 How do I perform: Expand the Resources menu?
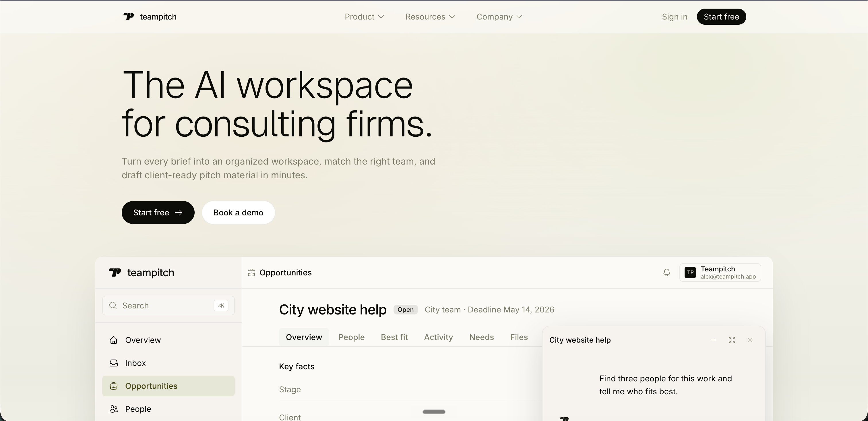pyautogui.click(x=430, y=17)
